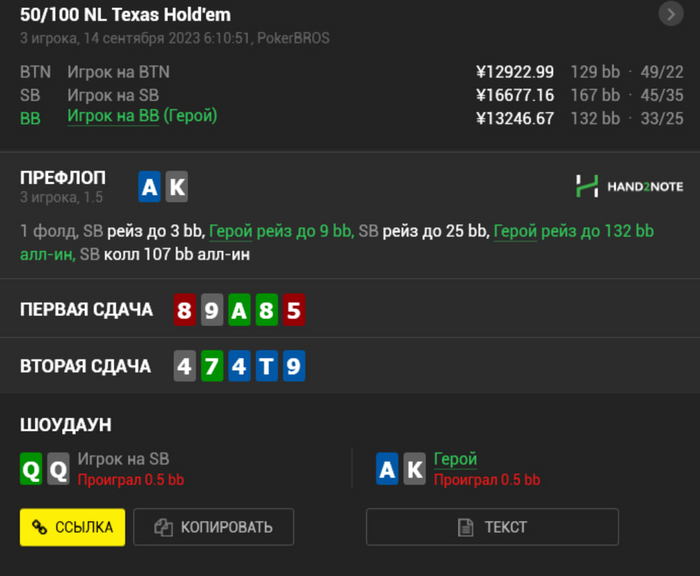Click the SB stack ¥16677.16
This screenshot has width=700, height=576.
click(515, 95)
